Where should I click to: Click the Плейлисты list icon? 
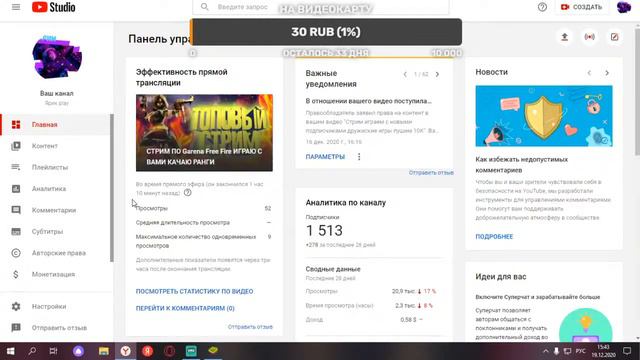click(16, 167)
